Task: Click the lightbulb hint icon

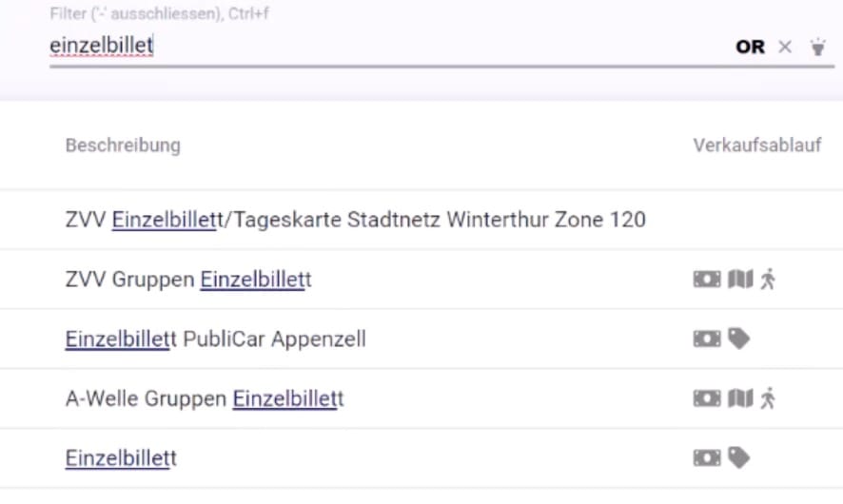Action: pos(817,47)
